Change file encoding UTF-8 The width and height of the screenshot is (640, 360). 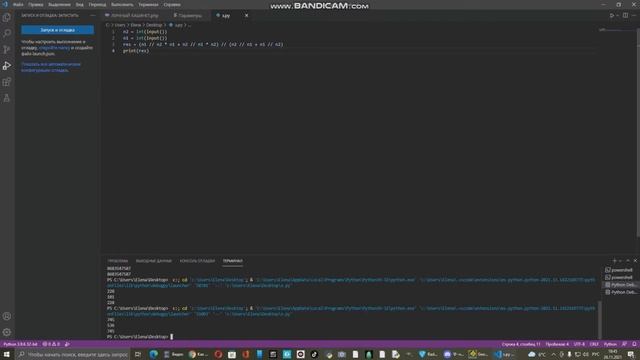point(579,344)
